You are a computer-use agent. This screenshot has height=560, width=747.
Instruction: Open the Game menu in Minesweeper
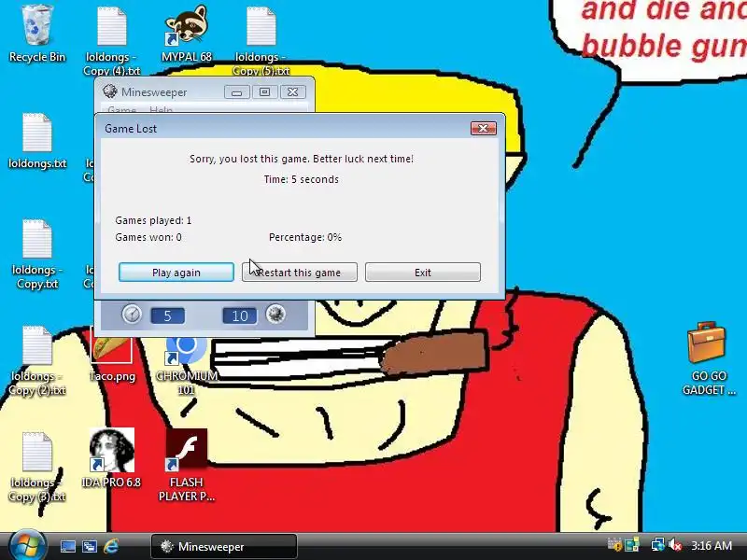pyautogui.click(x=122, y=110)
